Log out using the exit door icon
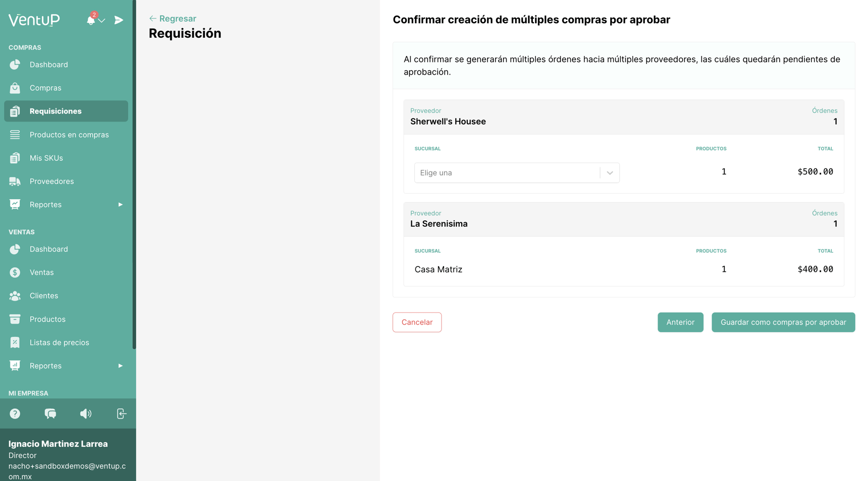 point(121,413)
